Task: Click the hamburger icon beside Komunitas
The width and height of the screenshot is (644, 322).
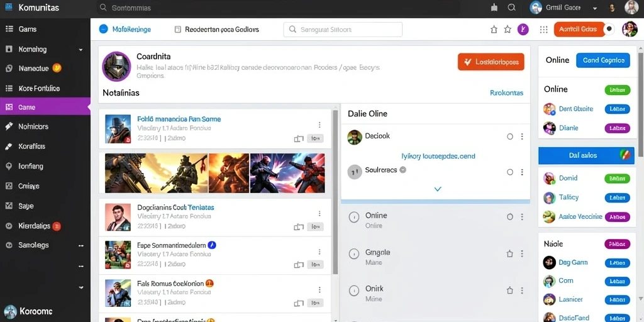Action: (8, 8)
